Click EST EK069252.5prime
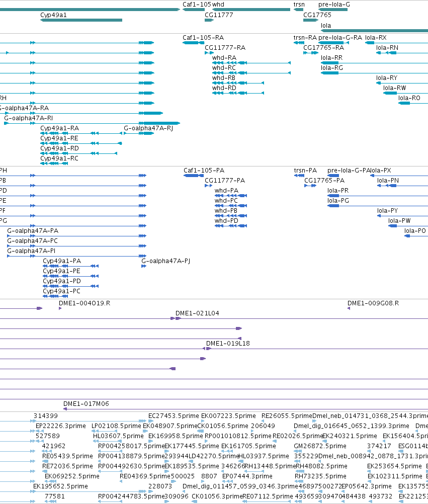The image size is (428, 504). click(72, 476)
